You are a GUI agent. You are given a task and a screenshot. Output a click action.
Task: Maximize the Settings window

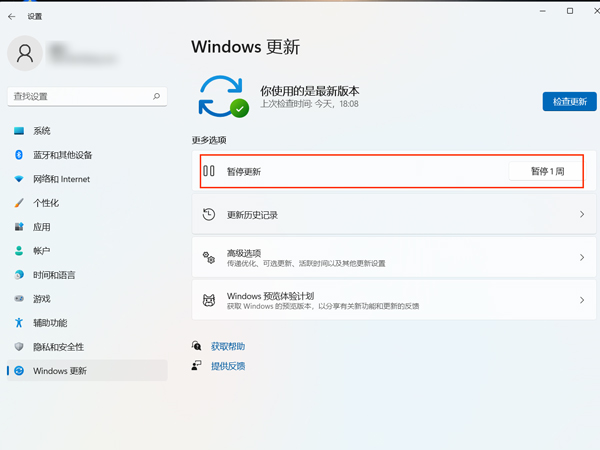(x=570, y=11)
